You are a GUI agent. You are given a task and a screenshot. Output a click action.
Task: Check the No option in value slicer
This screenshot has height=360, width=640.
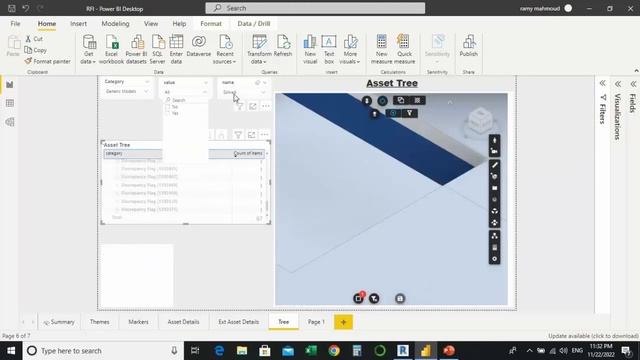[x=168, y=107]
